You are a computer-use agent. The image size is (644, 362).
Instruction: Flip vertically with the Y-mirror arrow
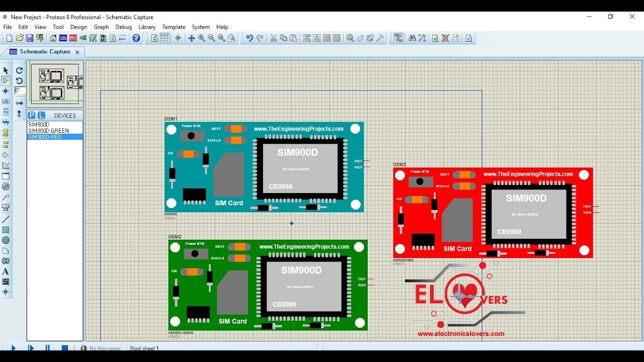pyautogui.click(x=19, y=114)
